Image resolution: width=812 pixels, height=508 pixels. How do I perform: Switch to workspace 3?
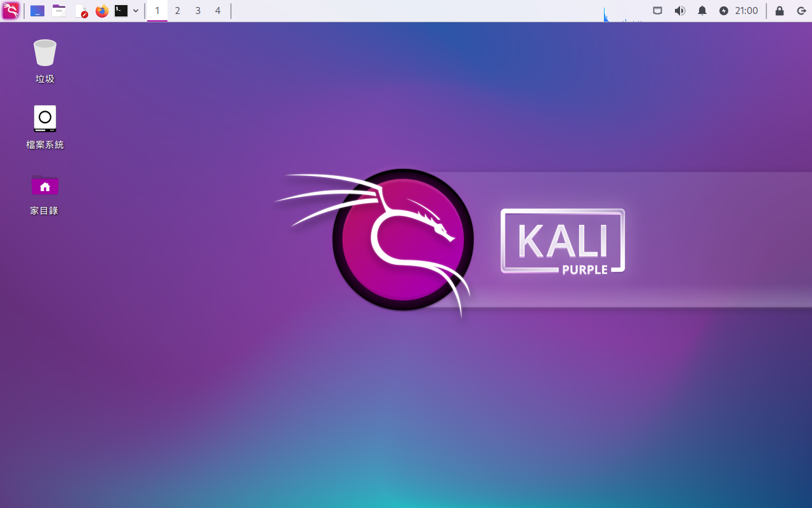coord(198,11)
